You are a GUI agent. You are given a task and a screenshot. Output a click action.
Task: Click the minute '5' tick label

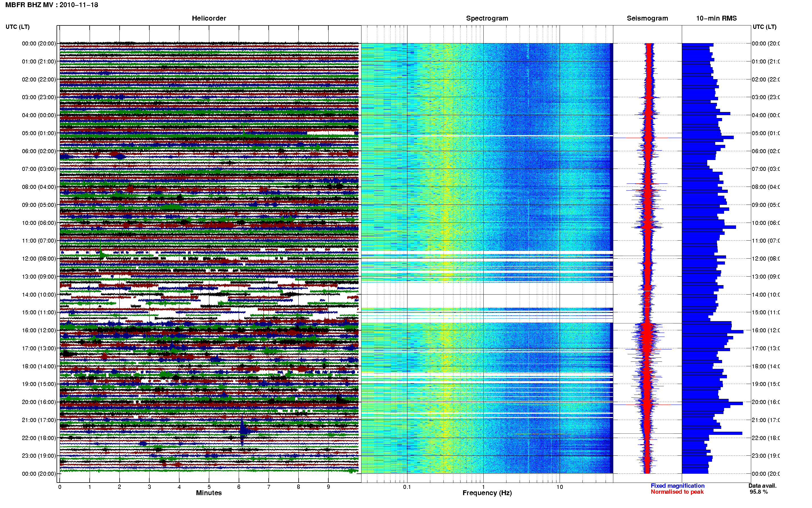[209, 487]
